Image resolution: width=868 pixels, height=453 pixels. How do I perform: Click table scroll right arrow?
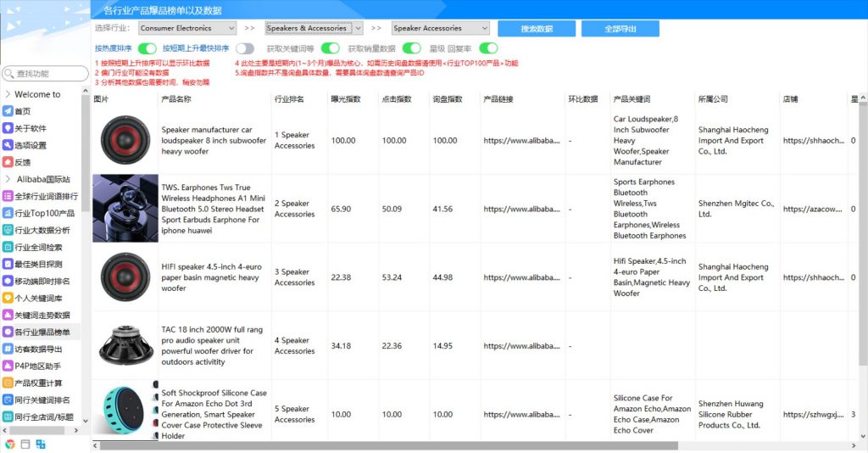click(853, 446)
